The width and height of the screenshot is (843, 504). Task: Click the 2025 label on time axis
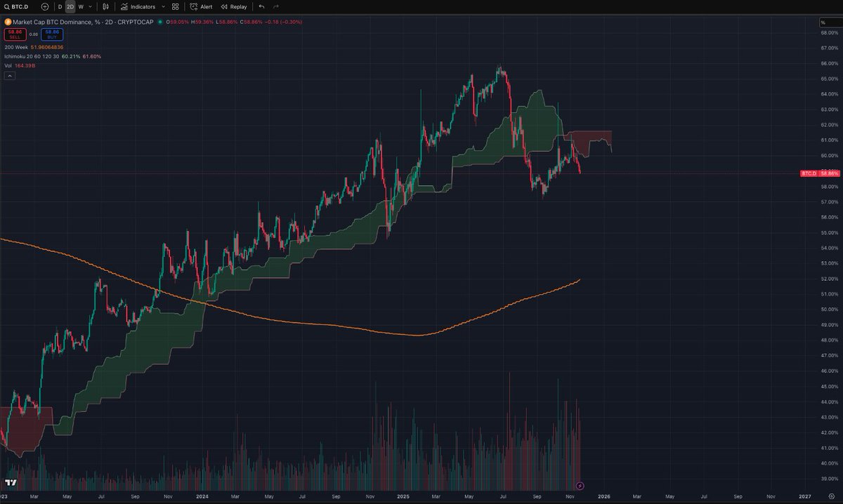point(403,496)
